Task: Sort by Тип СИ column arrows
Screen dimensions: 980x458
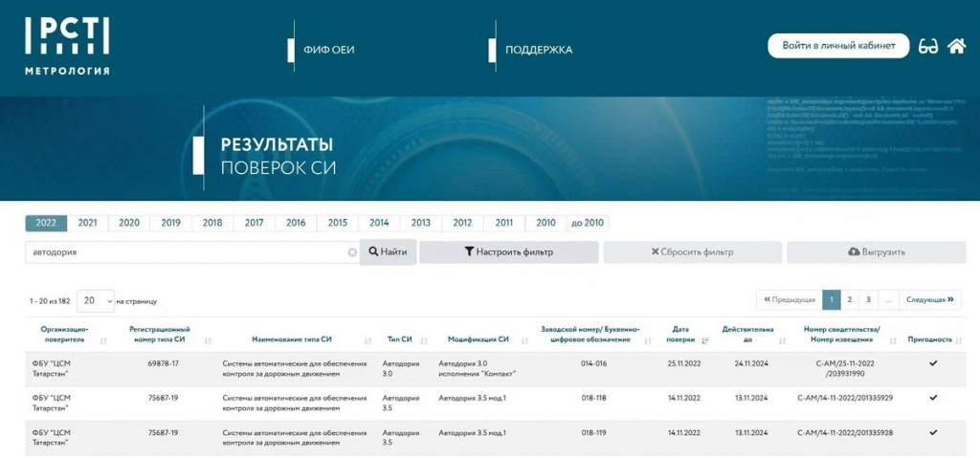Action: (x=424, y=340)
